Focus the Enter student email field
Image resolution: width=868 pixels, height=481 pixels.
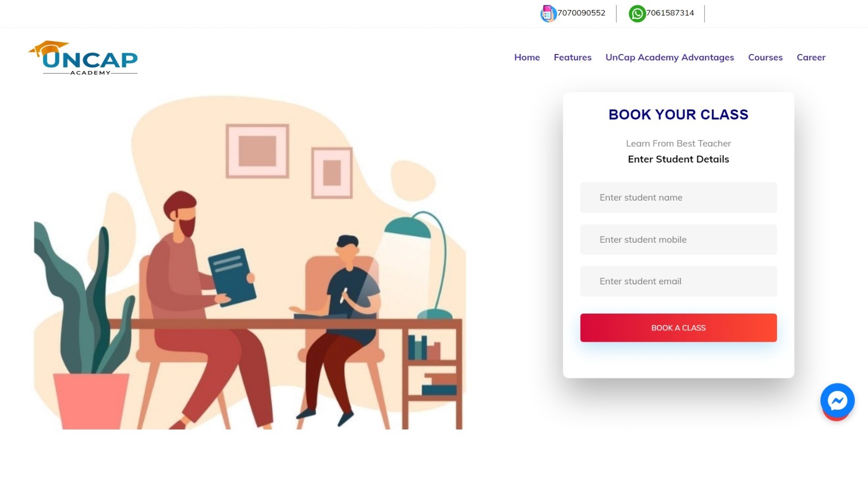(x=678, y=281)
